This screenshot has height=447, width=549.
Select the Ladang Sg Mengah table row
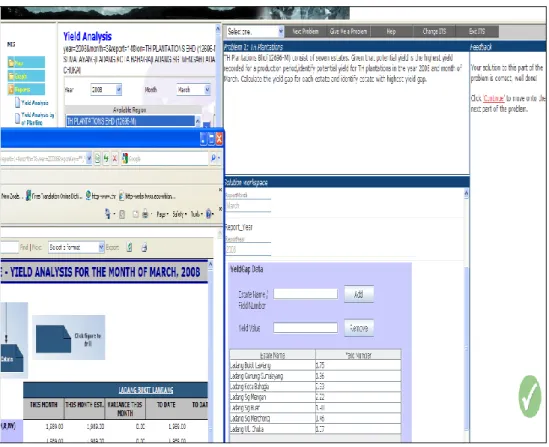click(x=315, y=397)
